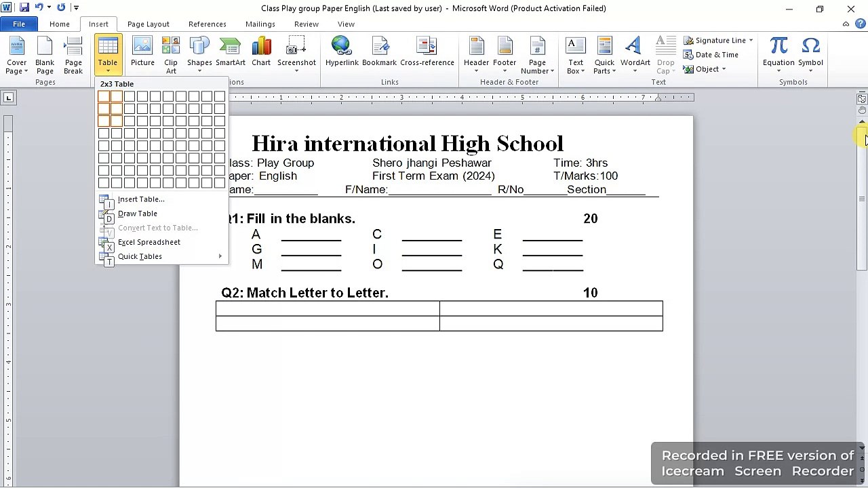The image size is (868, 488).
Task: Toggle the ruler view button above scrollbar
Action: 862,99
